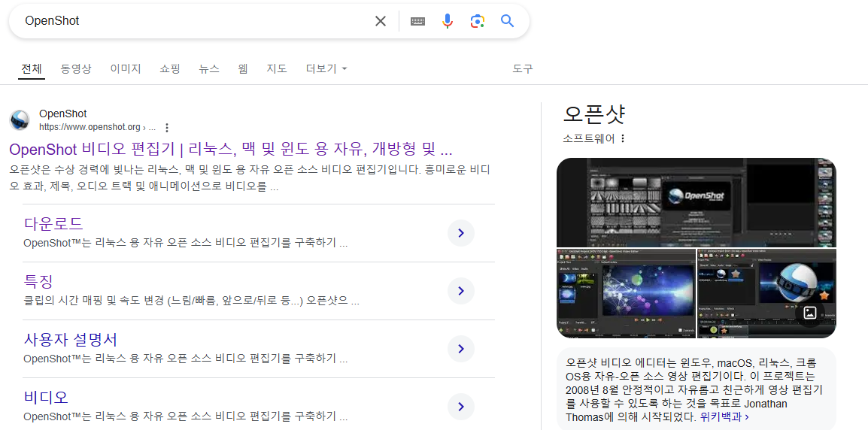Click the image gallery icon on thumbnails
This screenshot has height=430, width=868.
coord(810,313)
